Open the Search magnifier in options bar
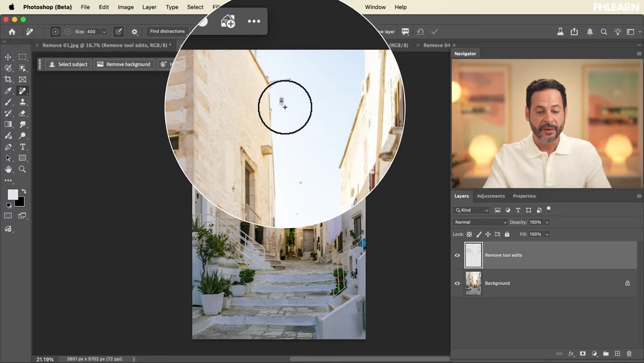Screen dimensions: 644x363 604,32
